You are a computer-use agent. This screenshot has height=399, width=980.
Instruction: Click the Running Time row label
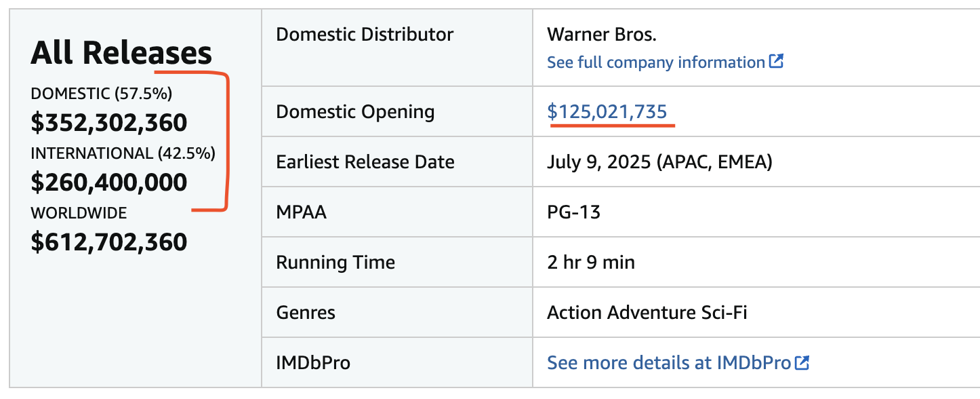click(335, 263)
